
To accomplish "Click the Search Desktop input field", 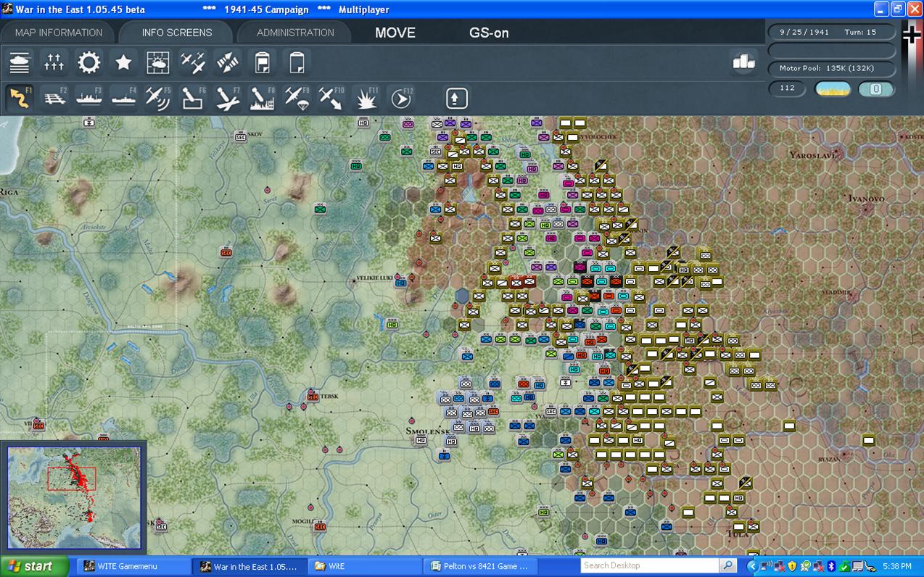I will [x=650, y=565].
